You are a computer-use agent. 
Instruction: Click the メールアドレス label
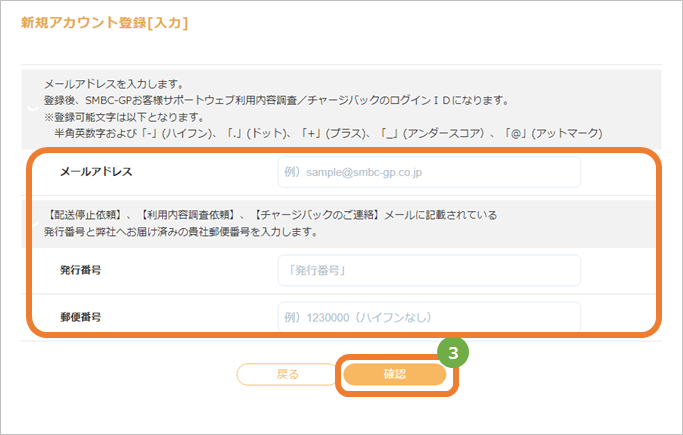[x=96, y=172]
